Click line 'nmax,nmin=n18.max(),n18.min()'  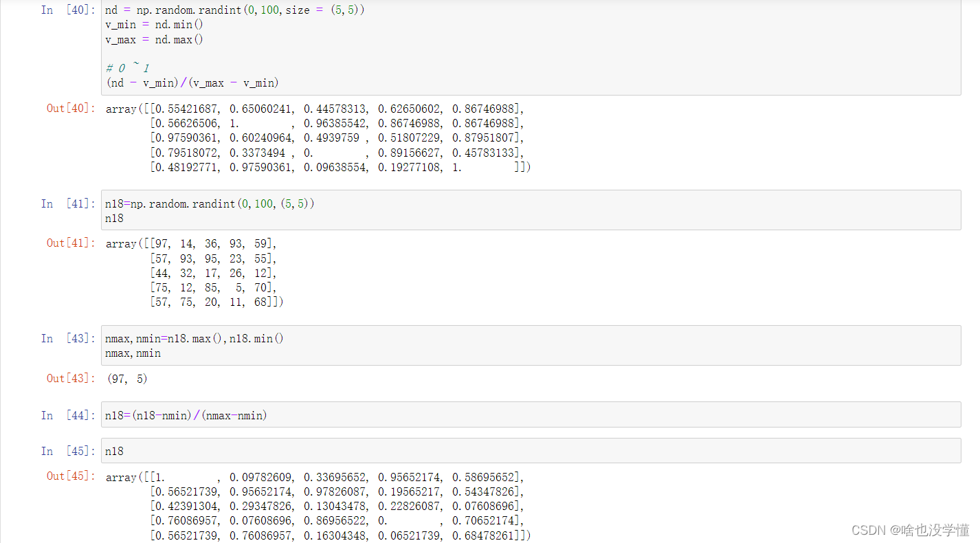click(194, 338)
